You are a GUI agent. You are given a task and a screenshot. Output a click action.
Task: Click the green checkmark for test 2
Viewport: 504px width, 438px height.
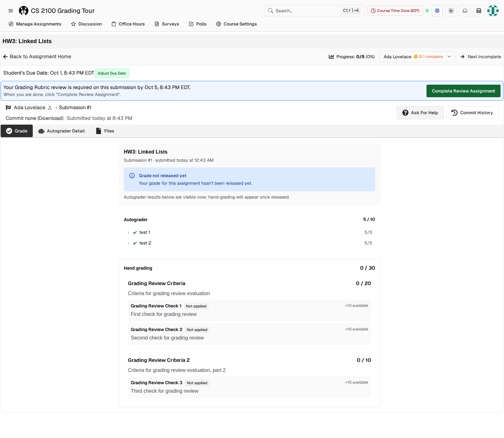135,243
